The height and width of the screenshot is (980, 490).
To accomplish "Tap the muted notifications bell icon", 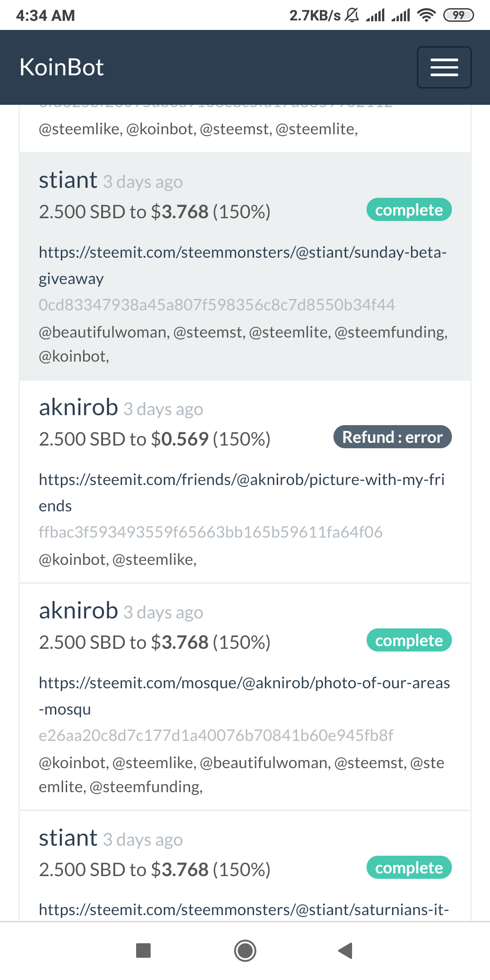I will [x=352, y=15].
